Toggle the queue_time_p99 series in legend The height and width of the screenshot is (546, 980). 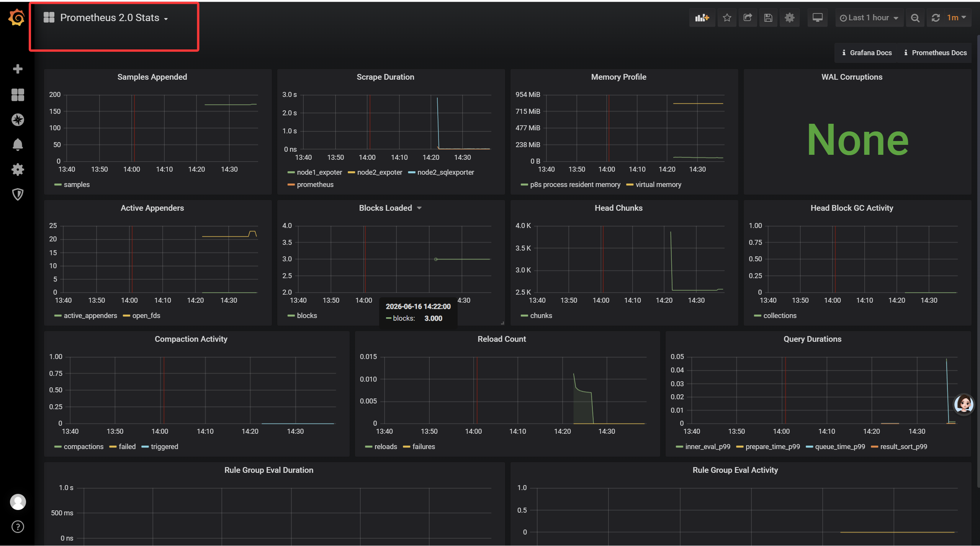tap(840, 446)
